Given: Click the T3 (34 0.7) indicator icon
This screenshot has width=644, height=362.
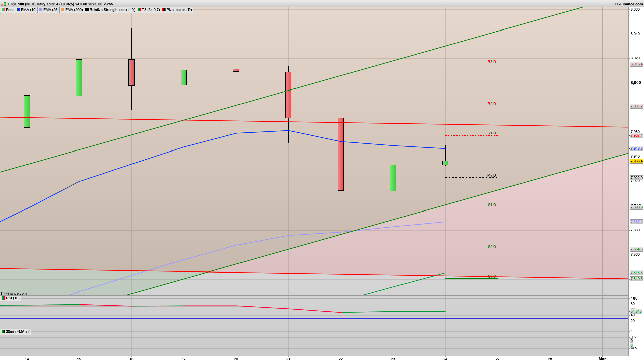Looking at the screenshot, I should tap(139, 10).
